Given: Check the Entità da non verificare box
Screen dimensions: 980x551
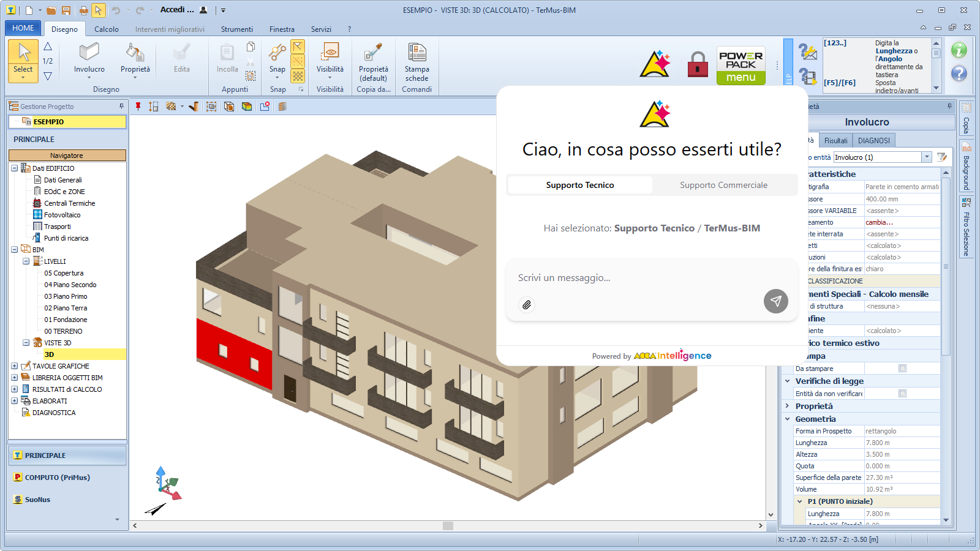Looking at the screenshot, I should [902, 394].
